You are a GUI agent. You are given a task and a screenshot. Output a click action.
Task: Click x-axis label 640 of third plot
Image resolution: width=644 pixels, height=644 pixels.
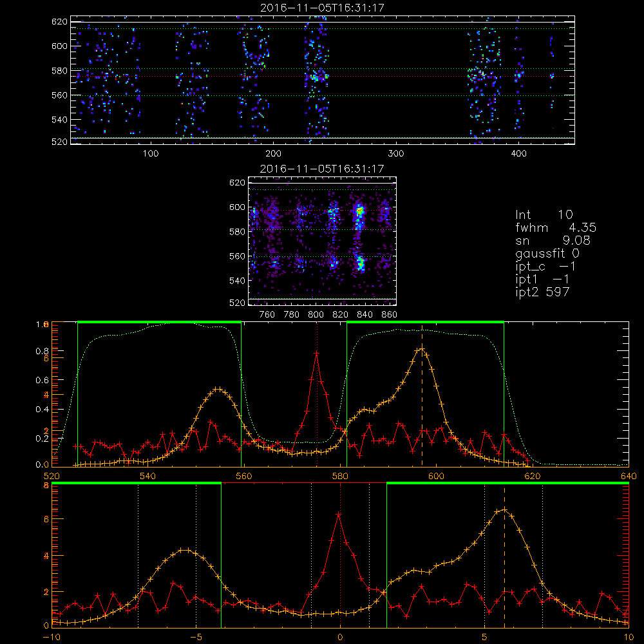(x=629, y=477)
